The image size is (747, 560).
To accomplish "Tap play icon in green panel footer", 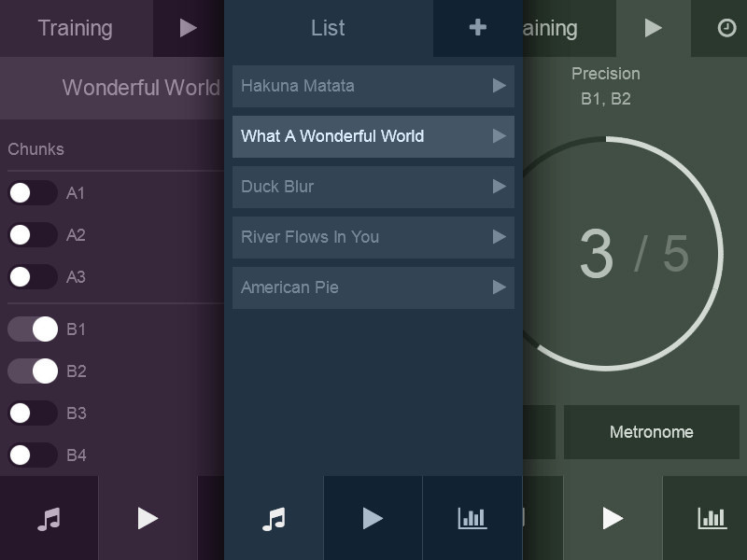I will coord(613,519).
